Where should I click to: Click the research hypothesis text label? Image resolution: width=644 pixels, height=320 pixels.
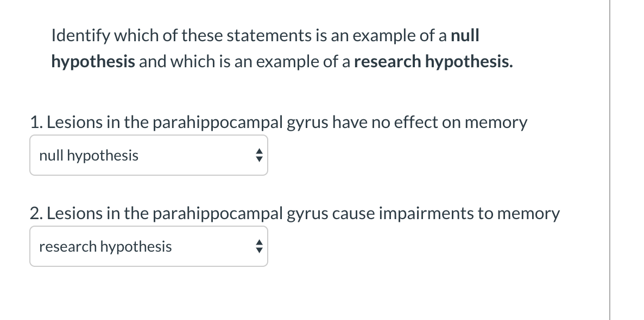tap(105, 247)
